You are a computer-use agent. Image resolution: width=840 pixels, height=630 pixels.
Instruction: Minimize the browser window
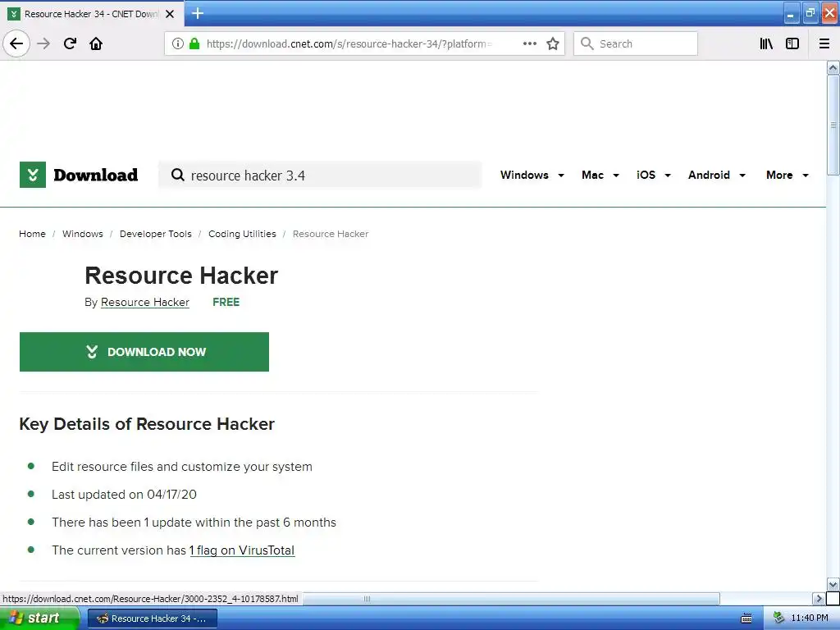click(x=791, y=13)
